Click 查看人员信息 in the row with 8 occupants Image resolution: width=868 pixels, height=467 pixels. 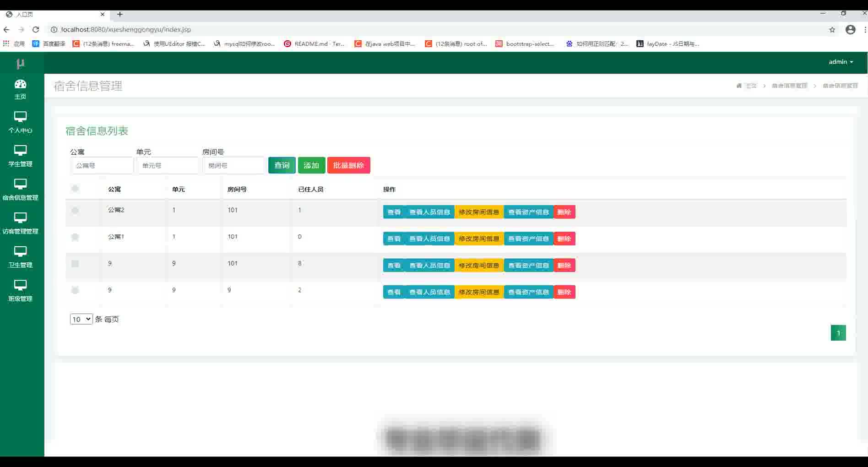(x=429, y=266)
